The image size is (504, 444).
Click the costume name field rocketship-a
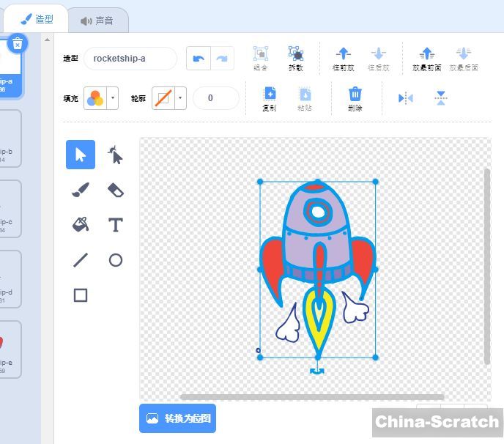(130, 59)
